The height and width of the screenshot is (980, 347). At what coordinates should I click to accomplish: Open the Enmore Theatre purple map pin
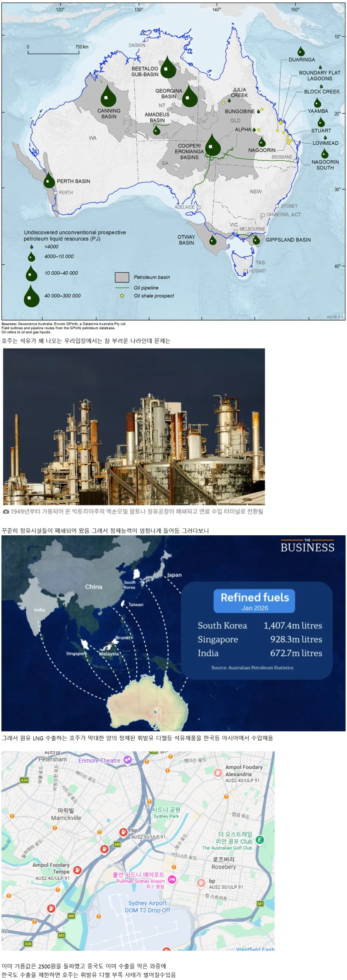(128, 760)
